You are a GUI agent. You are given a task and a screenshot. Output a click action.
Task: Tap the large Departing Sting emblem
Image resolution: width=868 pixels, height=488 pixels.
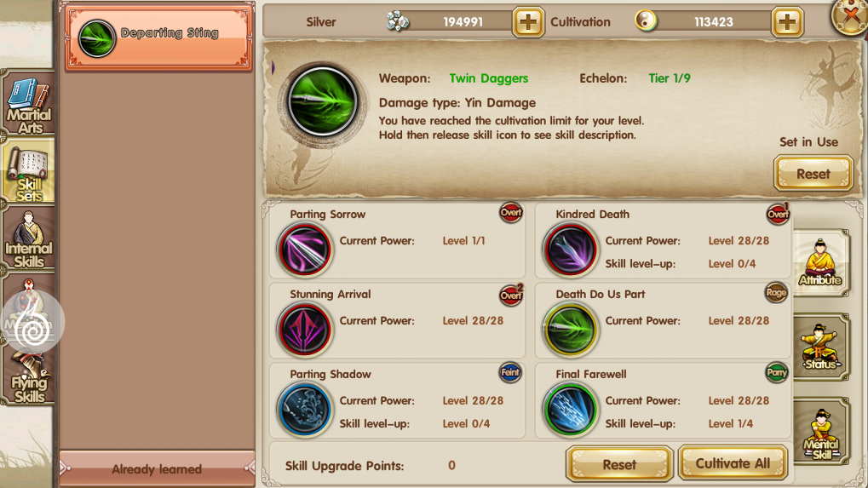[x=323, y=102]
